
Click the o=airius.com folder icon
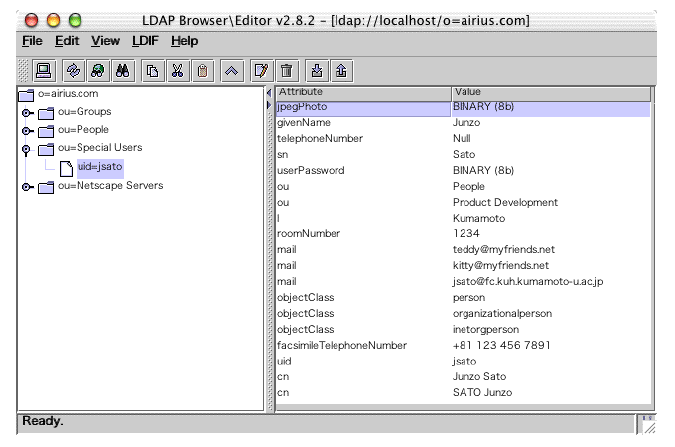tap(26, 95)
